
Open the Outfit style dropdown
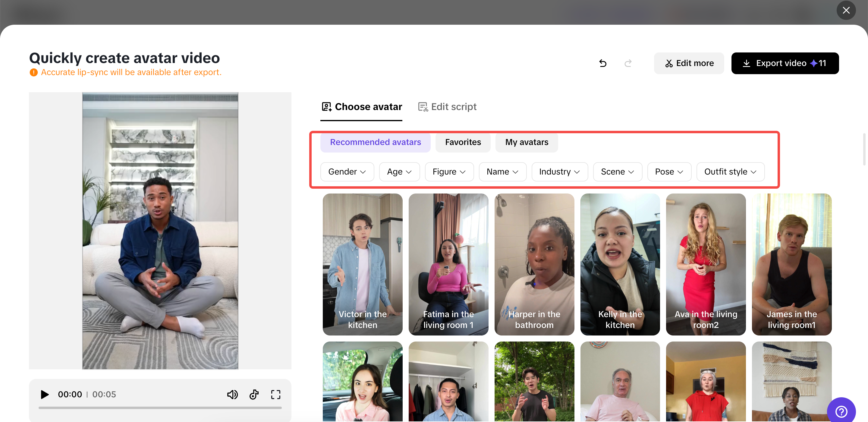(x=730, y=172)
